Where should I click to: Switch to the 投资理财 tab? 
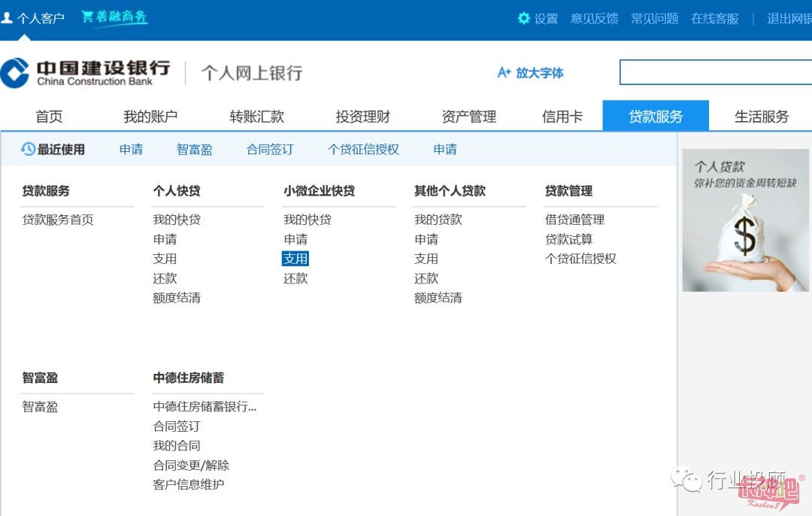[362, 116]
